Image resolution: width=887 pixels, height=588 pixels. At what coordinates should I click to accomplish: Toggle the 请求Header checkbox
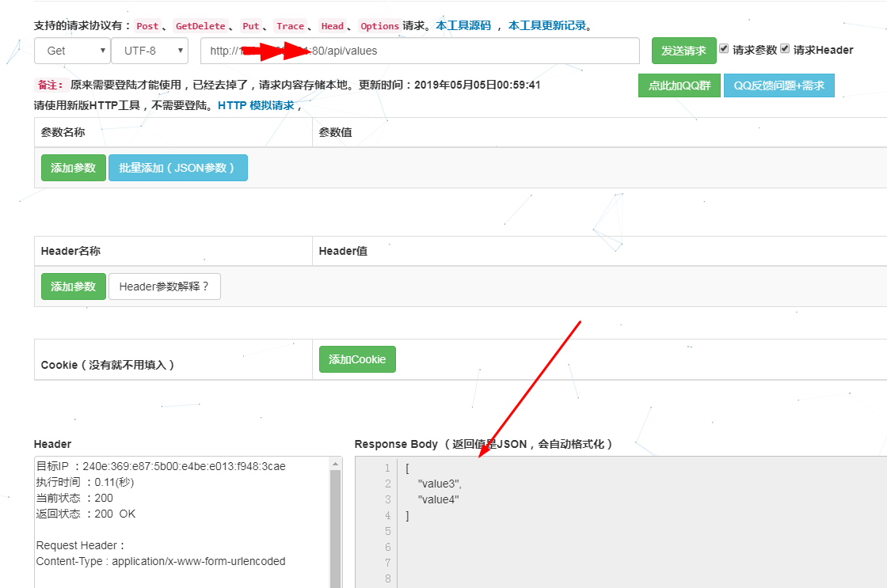point(785,49)
